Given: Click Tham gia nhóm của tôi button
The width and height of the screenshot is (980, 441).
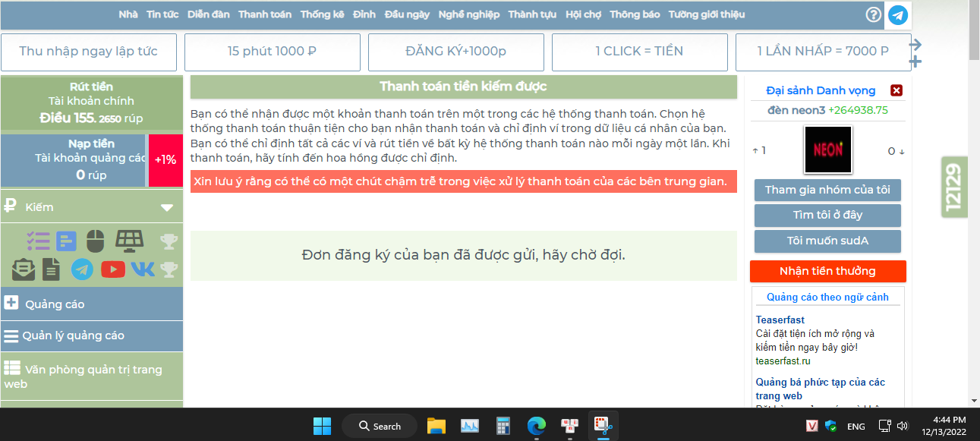Looking at the screenshot, I should (827, 190).
